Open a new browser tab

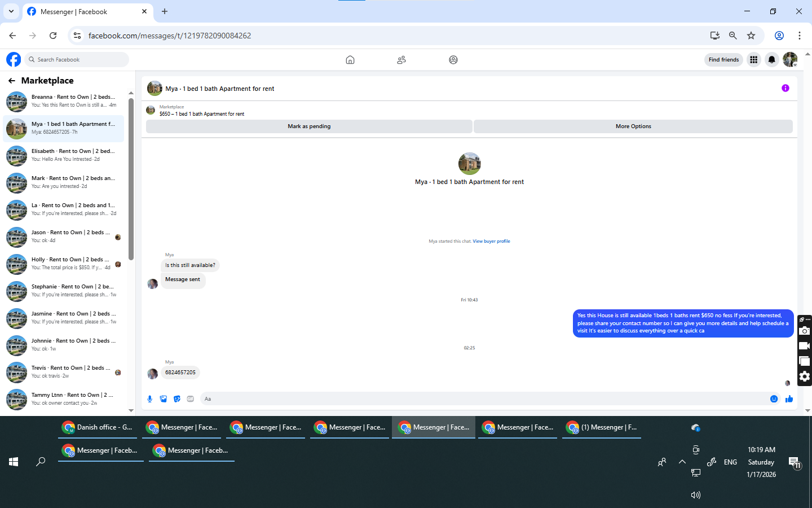click(165, 11)
